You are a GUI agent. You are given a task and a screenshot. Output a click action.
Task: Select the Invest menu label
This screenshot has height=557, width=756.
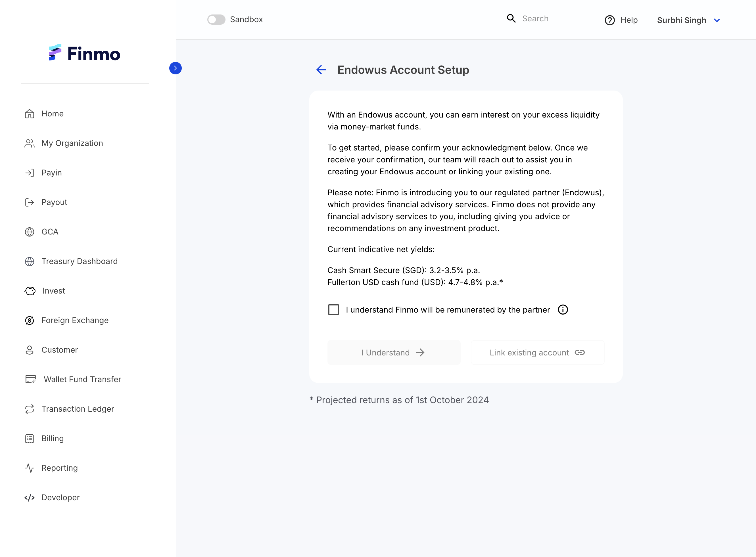54,291
